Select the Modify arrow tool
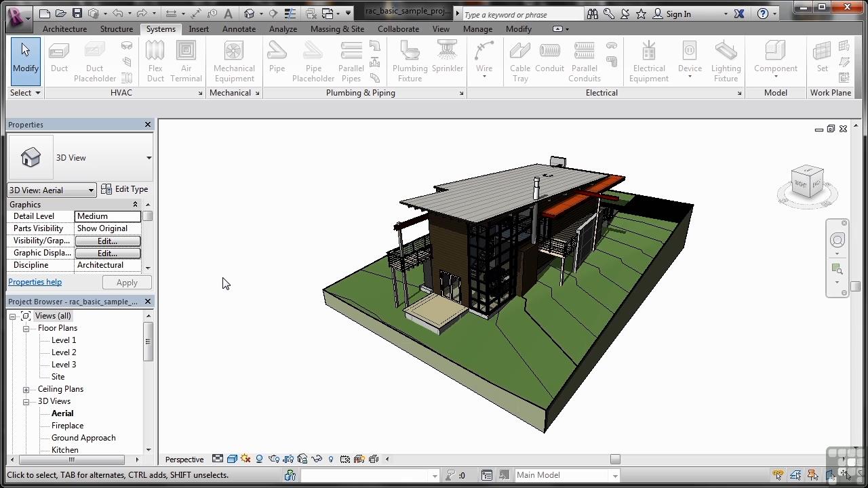The width and height of the screenshot is (868, 488). 26,61
